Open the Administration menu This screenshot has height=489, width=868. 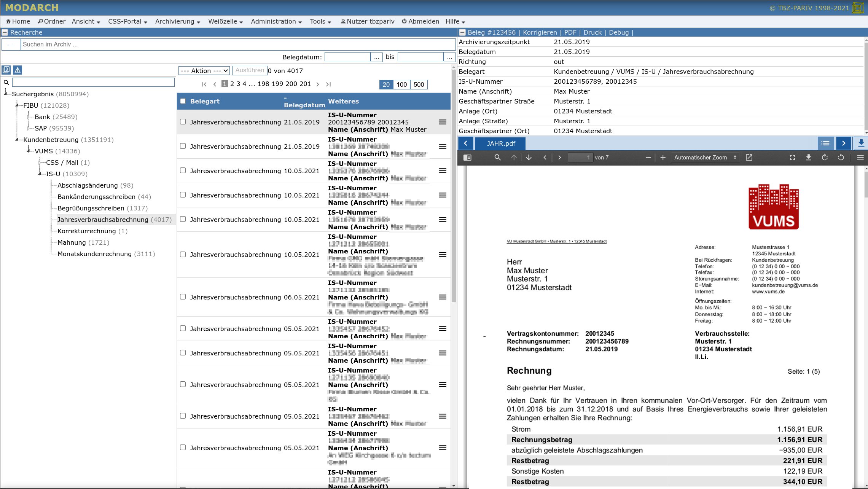pyautogui.click(x=277, y=22)
